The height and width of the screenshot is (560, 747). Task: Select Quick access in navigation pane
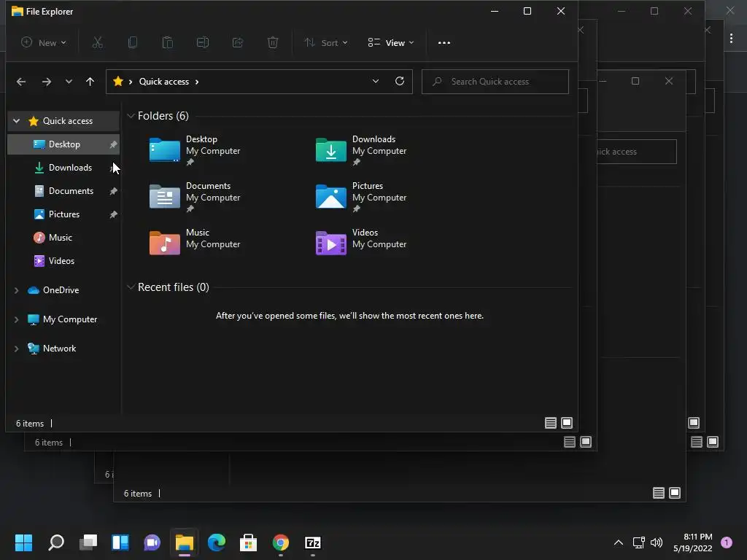63,121
